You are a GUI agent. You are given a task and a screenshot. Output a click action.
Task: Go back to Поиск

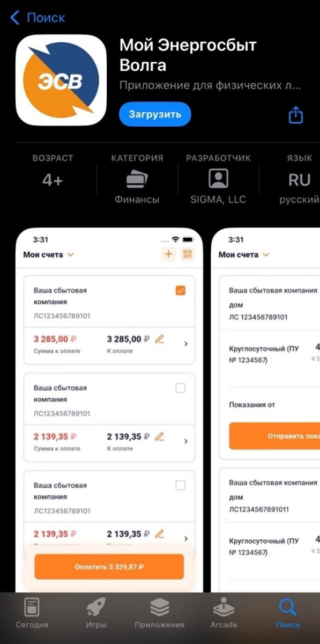point(38,18)
